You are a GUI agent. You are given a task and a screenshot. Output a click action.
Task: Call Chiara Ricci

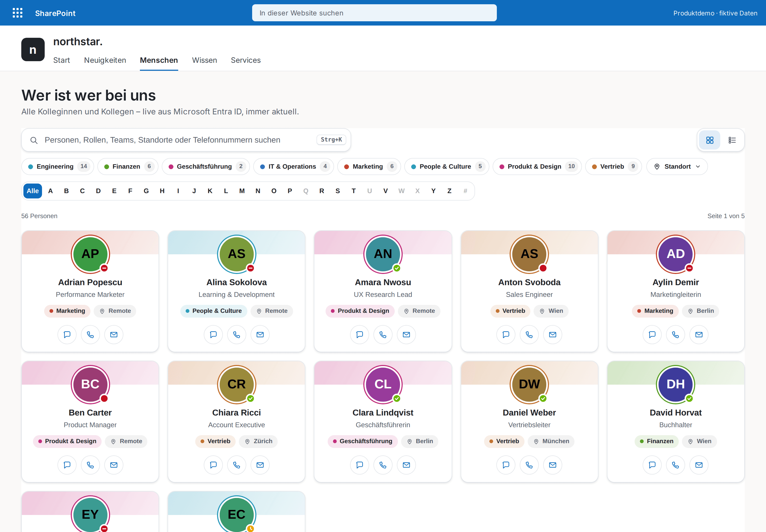tap(237, 465)
